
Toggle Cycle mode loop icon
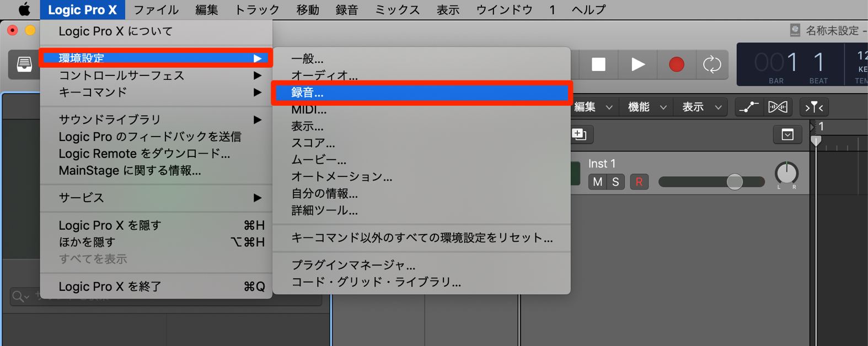coord(712,64)
